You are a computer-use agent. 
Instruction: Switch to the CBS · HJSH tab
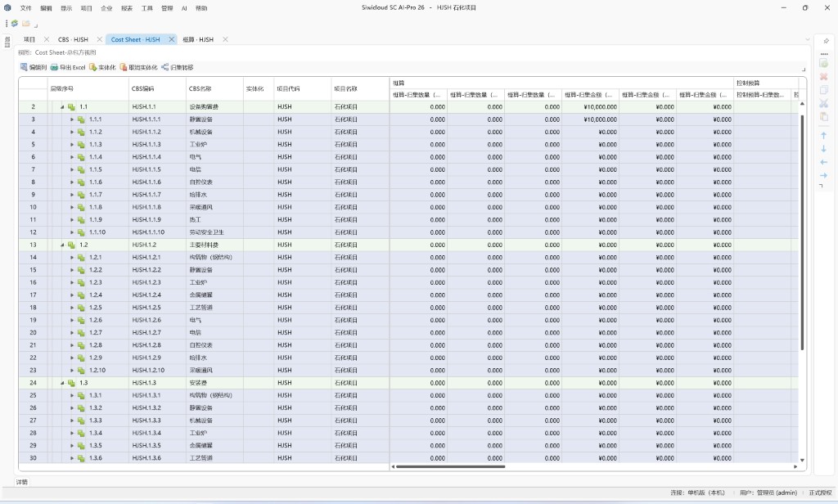click(x=73, y=39)
